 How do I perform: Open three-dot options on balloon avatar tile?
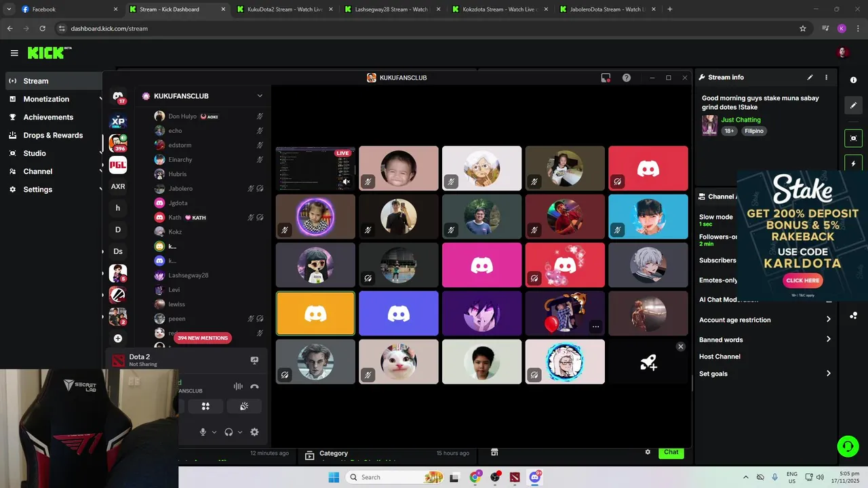tap(595, 327)
